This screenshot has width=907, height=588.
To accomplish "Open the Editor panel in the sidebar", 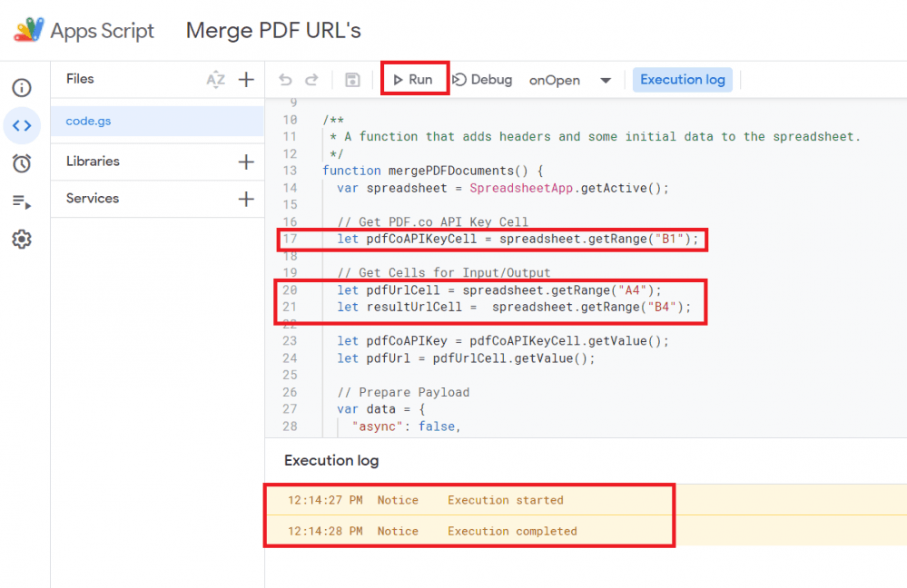I will 22,125.
